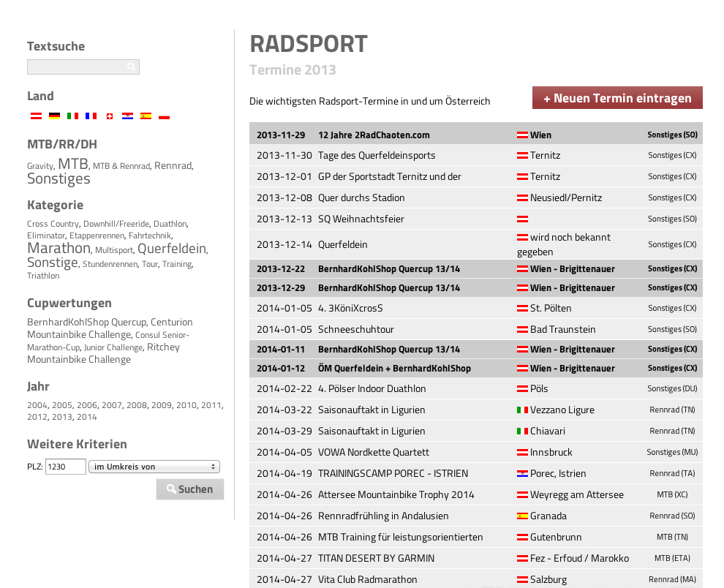Open 'Attersee Mountainbike Trophy 2014' event
The width and height of the screenshot is (724, 588).
pyautogui.click(x=396, y=494)
